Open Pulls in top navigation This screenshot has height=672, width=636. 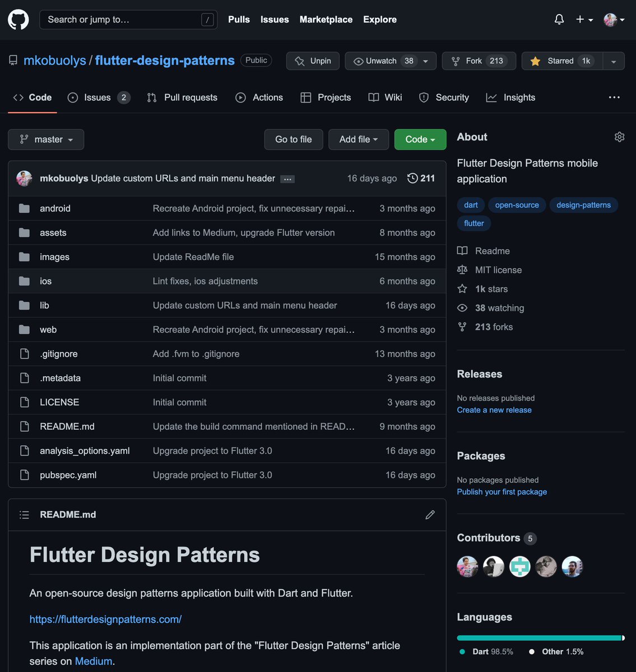pyautogui.click(x=239, y=20)
